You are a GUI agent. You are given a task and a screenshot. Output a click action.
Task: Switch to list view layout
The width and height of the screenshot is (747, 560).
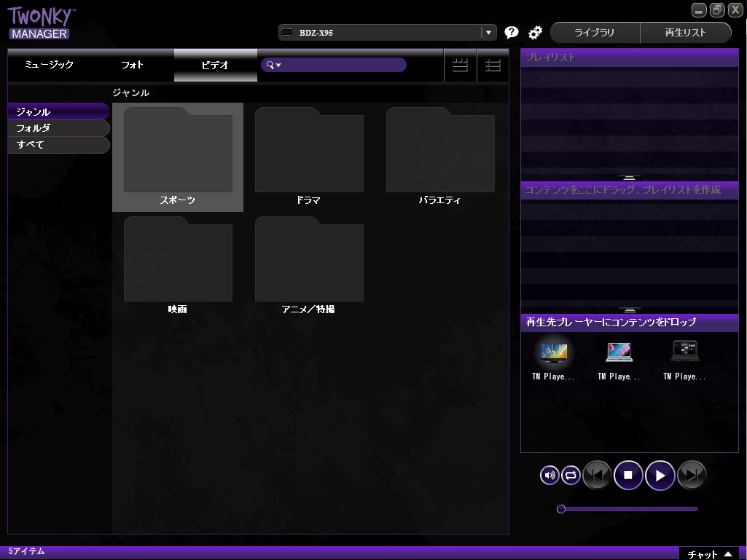click(x=493, y=66)
